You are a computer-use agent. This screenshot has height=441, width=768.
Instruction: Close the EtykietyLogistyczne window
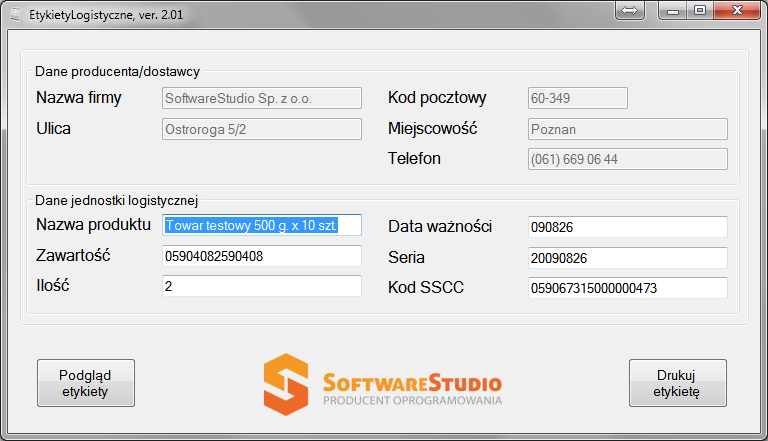pyautogui.click(x=737, y=10)
